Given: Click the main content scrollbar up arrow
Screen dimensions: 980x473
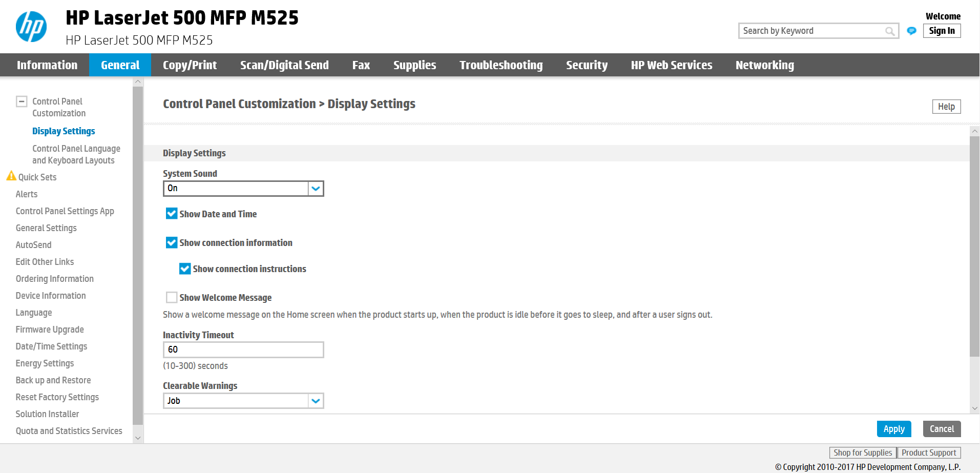Looking at the screenshot, I should pyautogui.click(x=974, y=131).
